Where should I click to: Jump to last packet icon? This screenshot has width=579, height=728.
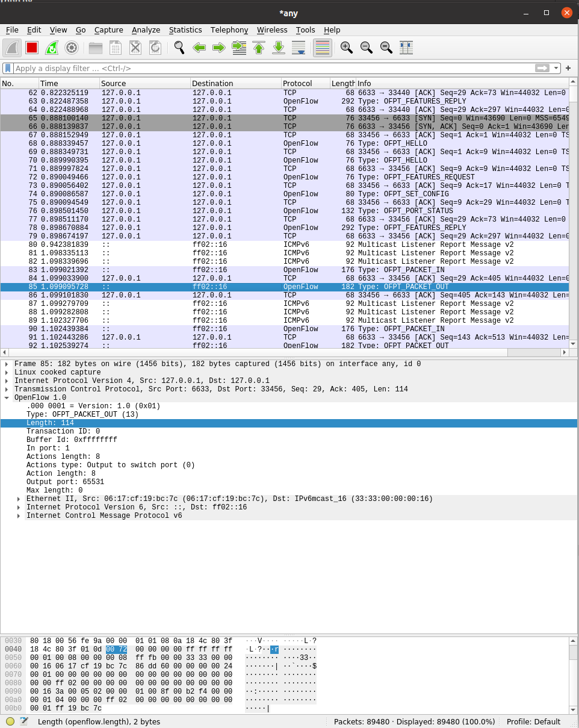coord(279,48)
